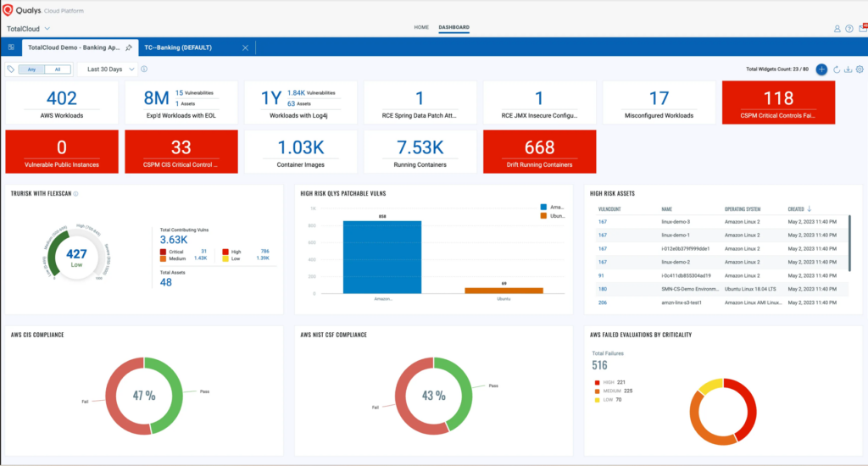Viewport: 868px width, 466px height.
Task: Open vuln count 167 for linux-demo-3
Action: [603, 222]
